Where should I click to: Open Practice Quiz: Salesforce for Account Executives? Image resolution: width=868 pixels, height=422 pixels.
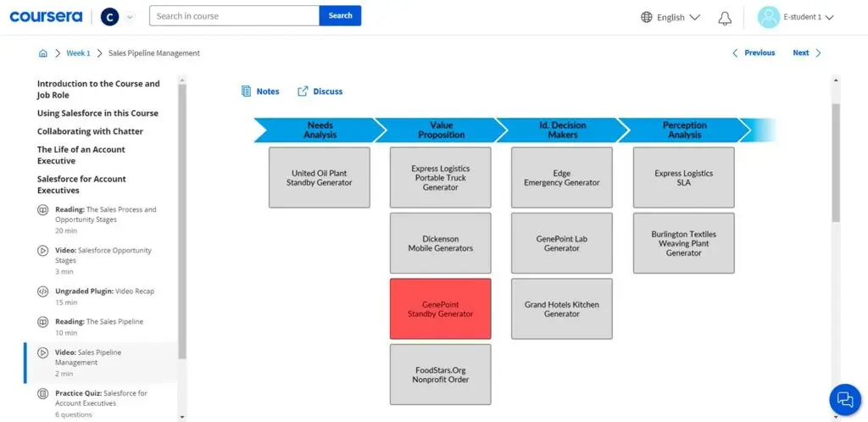(101, 403)
